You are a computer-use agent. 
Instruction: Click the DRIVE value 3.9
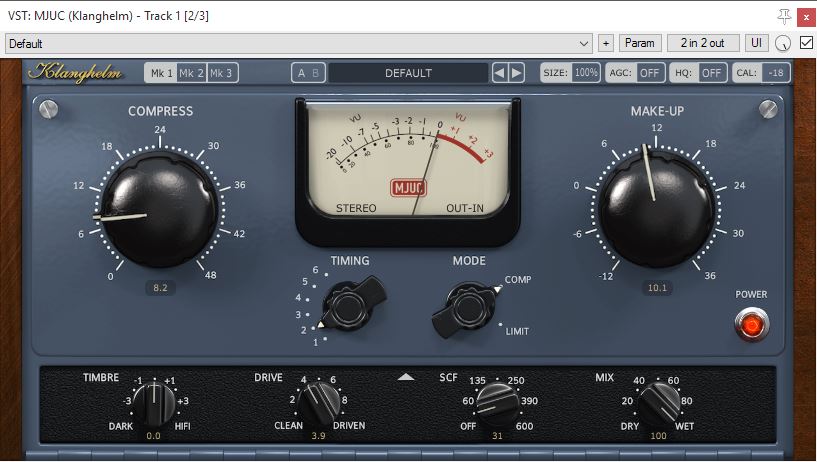pos(318,436)
